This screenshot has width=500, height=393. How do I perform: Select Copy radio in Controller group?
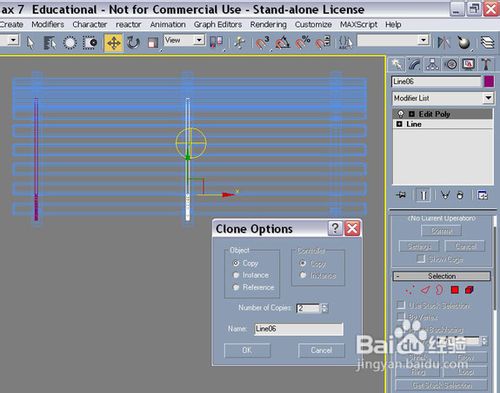click(x=303, y=264)
